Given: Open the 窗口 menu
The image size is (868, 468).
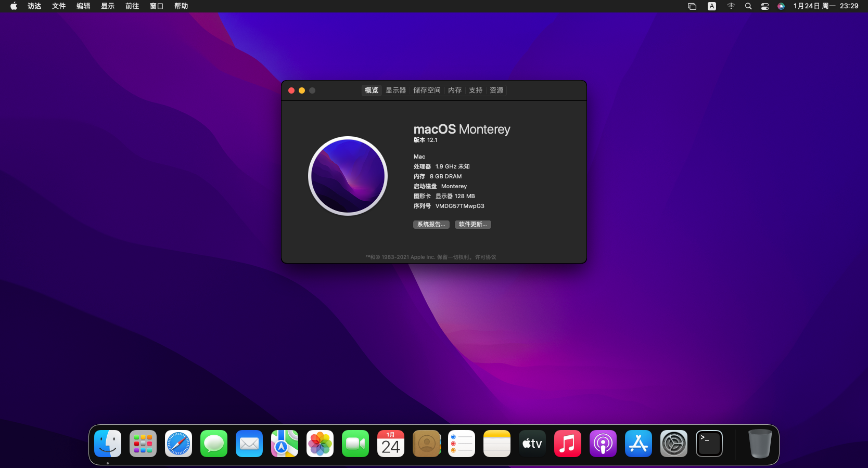Looking at the screenshot, I should point(157,6).
